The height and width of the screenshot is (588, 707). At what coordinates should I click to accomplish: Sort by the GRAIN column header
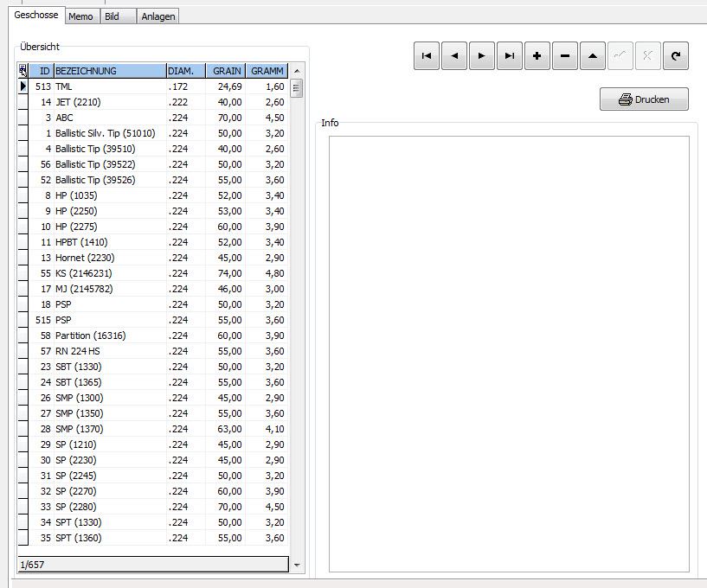coord(226,71)
